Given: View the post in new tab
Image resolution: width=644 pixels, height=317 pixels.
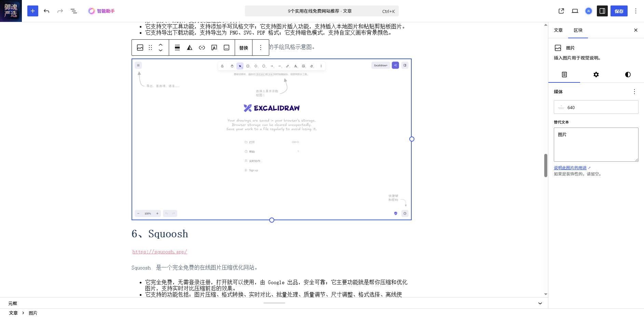Looking at the screenshot, I should click(x=561, y=11).
